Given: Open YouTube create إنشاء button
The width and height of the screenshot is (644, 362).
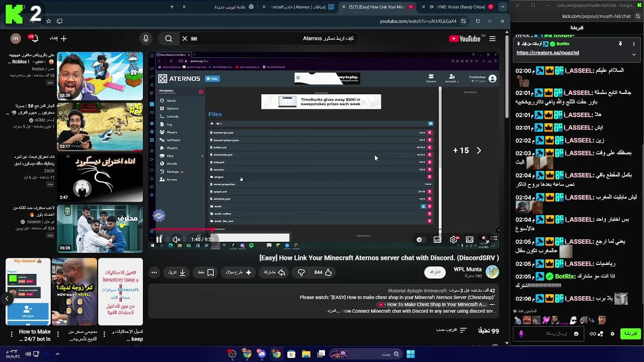Looking at the screenshot, I should tap(58, 38).
